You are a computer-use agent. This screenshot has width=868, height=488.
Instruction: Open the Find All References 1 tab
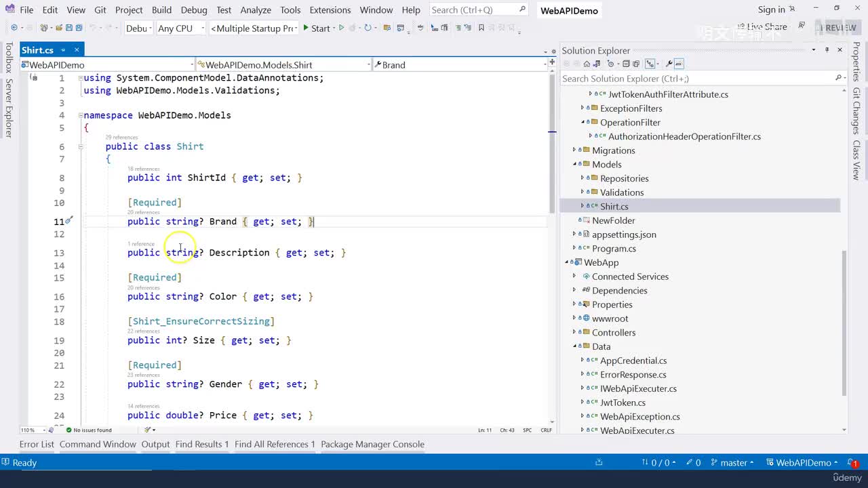coord(275,445)
